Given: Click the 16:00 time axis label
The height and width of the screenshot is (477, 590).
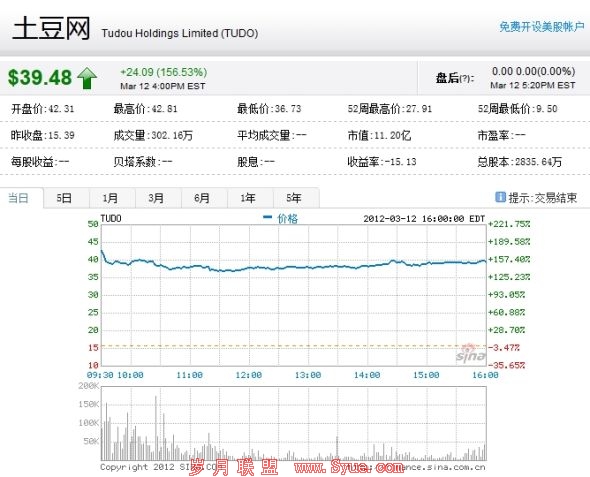Looking at the screenshot, I should pyautogui.click(x=485, y=375).
